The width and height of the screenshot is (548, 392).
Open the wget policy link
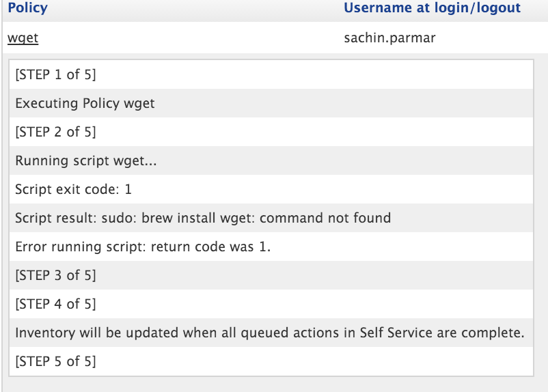click(23, 38)
